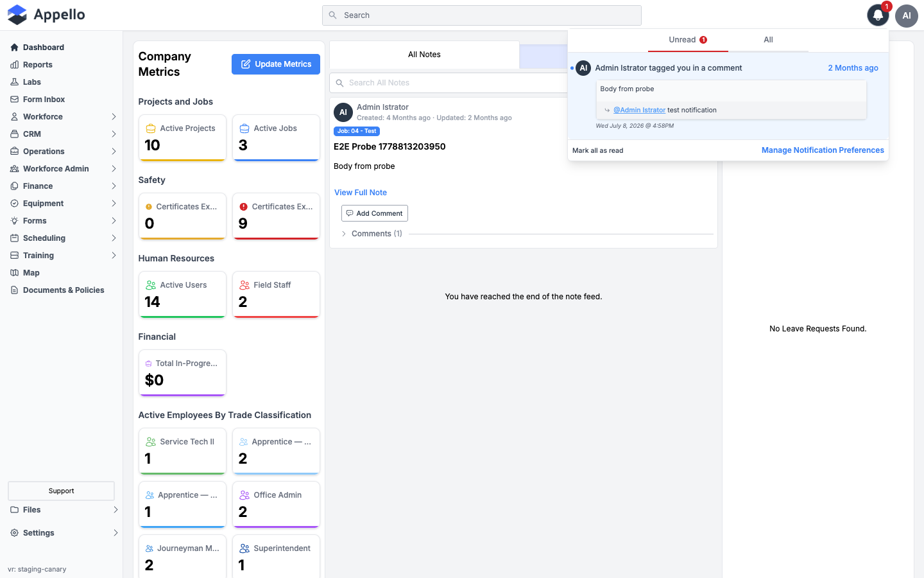Expand the Finance menu chevron

(x=114, y=186)
